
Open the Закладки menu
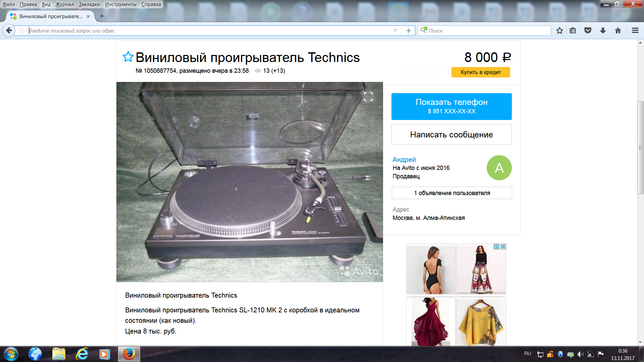pos(89,4)
